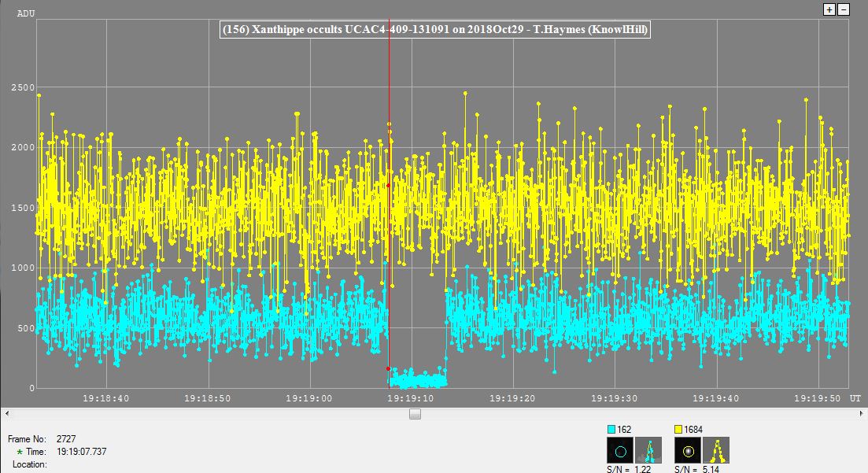Open the cyan target star aperture thumbnail

(x=620, y=451)
